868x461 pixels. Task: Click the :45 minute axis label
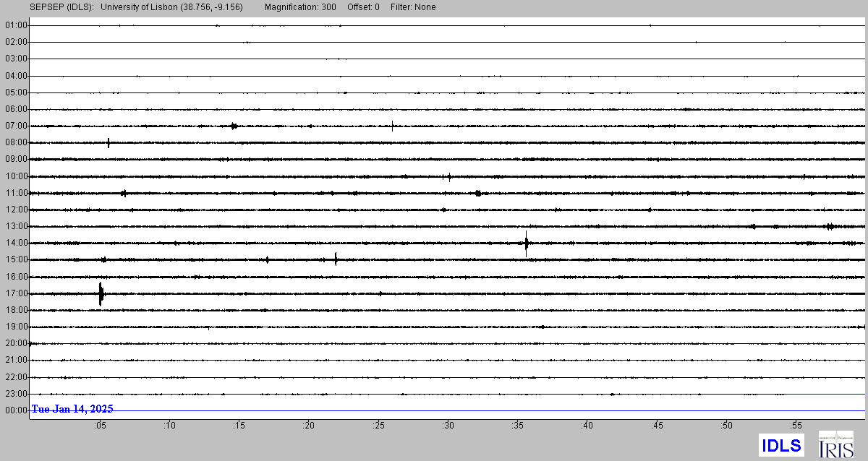point(657,426)
